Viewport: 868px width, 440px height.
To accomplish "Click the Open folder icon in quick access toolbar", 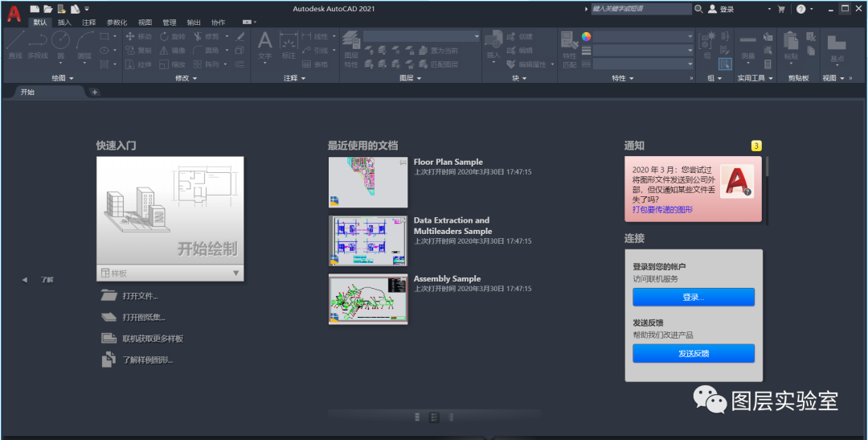I will pos(48,9).
